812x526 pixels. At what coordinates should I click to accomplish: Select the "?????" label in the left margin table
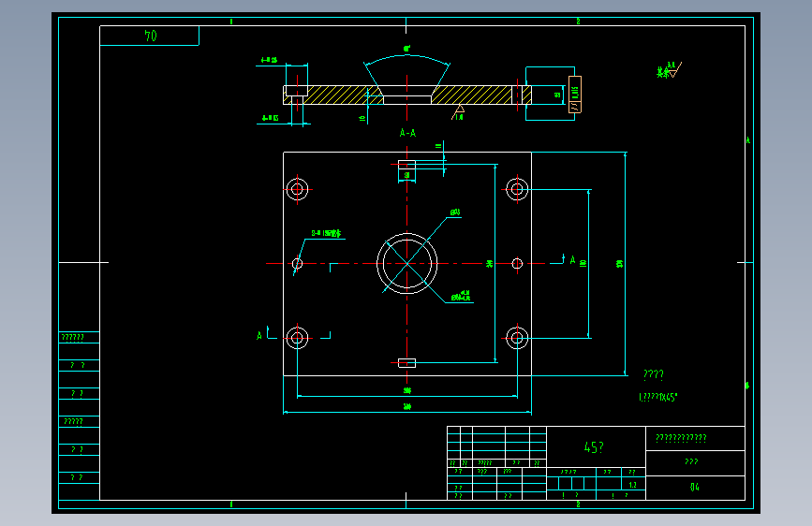tap(73, 421)
